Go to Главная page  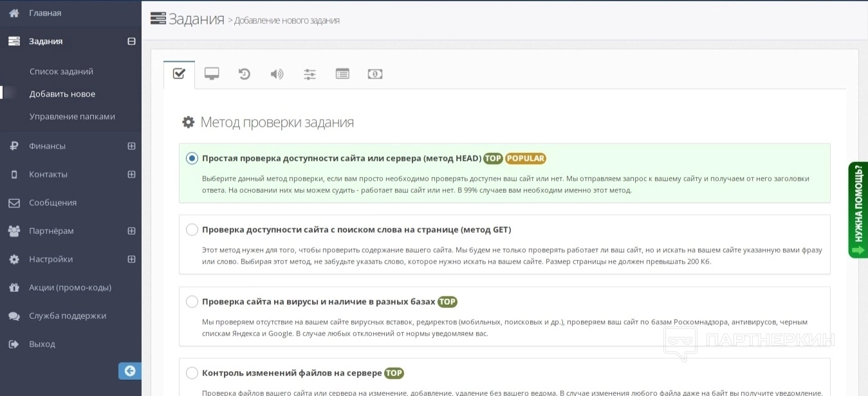[45, 13]
